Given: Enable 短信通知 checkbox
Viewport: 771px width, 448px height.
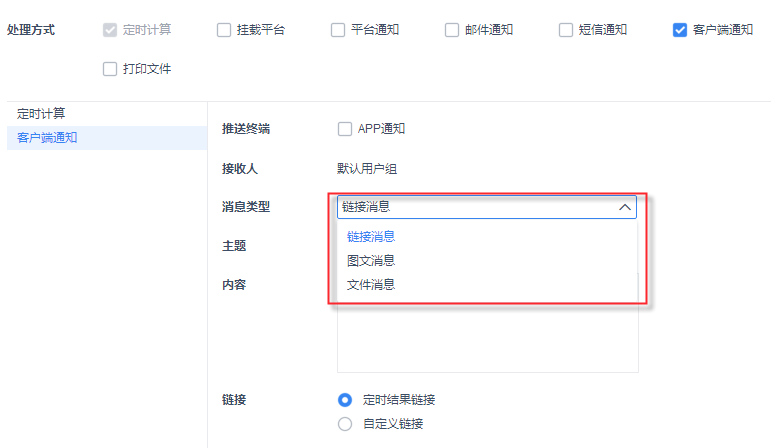Looking at the screenshot, I should tap(566, 30).
